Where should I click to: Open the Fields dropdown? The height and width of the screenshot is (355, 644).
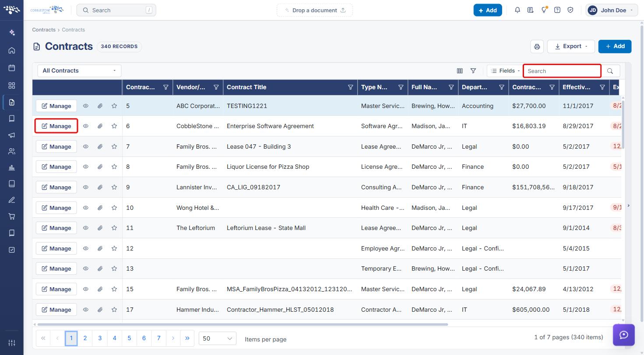505,71
